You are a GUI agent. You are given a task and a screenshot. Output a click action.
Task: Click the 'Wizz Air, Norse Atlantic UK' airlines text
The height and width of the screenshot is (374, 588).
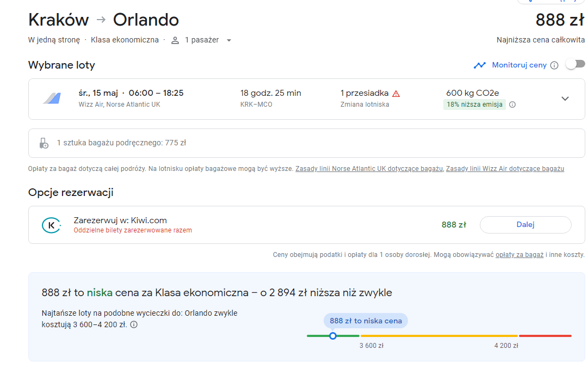click(x=119, y=105)
